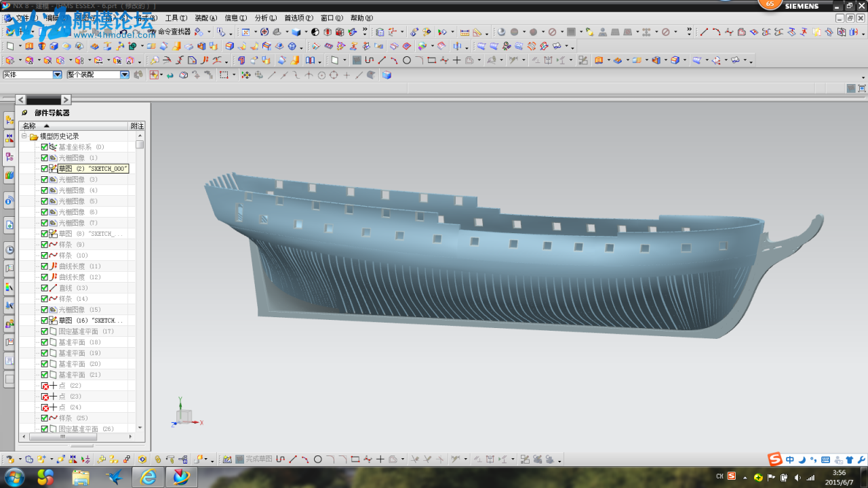Screen dimensions: 868x488
Task: Click the Circle tool in bottom sketch toolbar
Action: (x=317, y=460)
